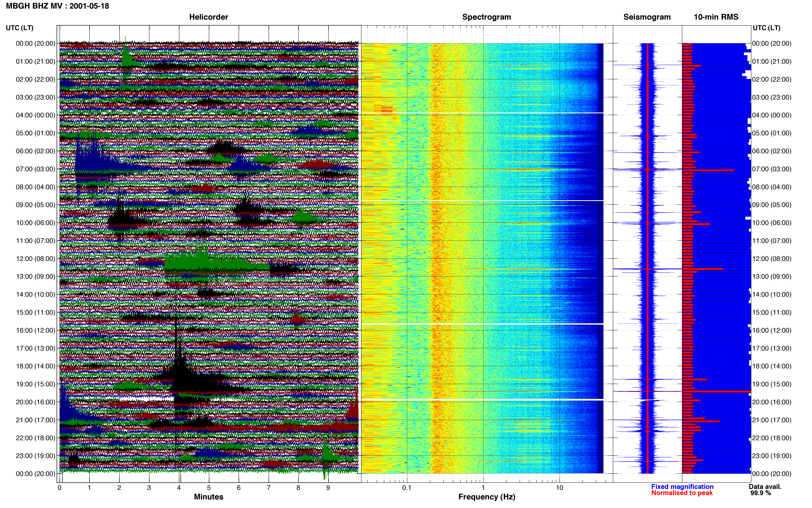Select "07:00 (03:00)" on the Helicorder time axis
The height and width of the screenshot is (508, 812).
[36, 169]
